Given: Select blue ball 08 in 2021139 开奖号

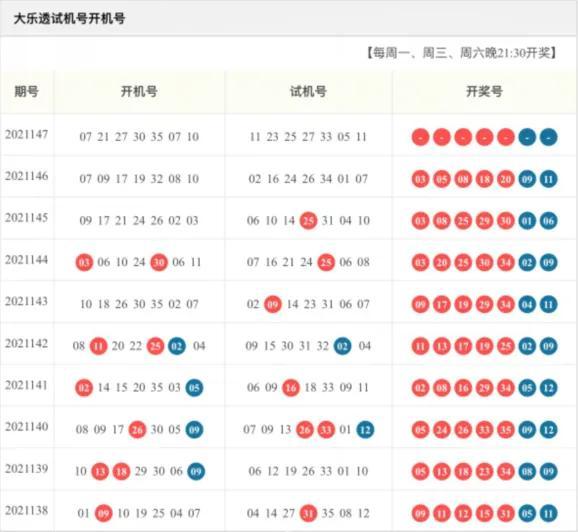Looking at the screenshot, I should (x=527, y=472).
